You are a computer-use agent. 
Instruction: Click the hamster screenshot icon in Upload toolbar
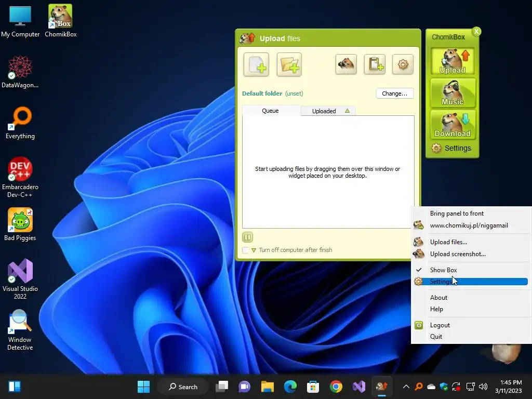(x=346, y=64)
